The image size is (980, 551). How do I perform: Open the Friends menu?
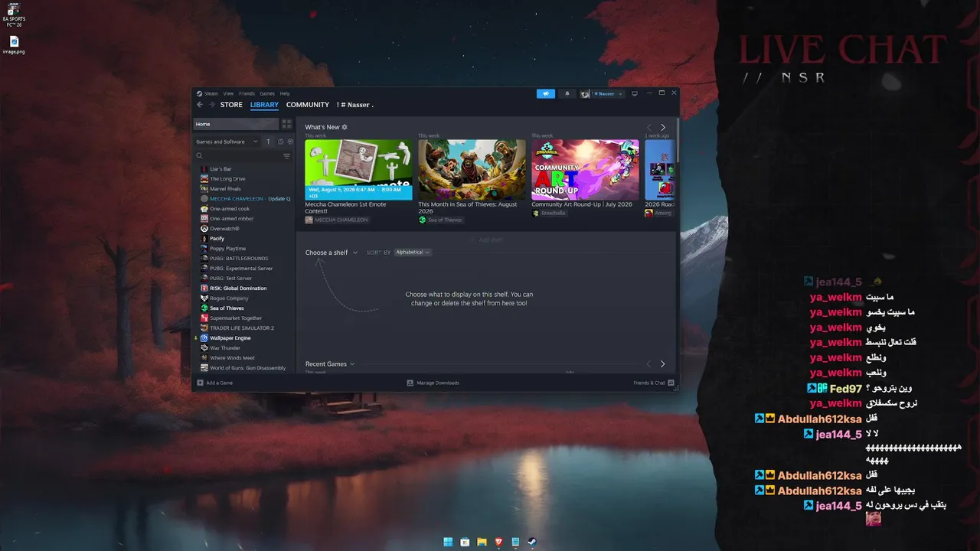[x=247, y=93]
